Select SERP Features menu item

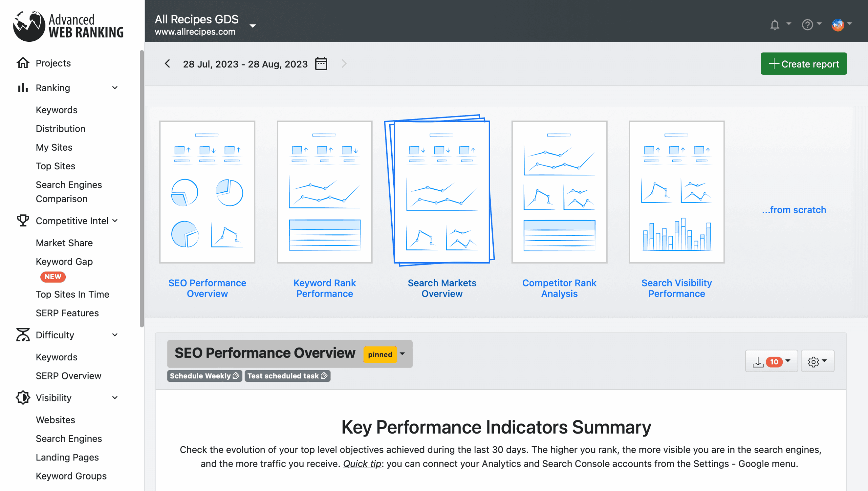click(x=67, y=313)
